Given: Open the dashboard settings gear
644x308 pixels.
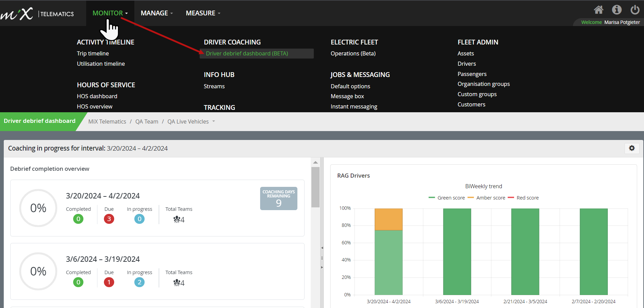Looking at the screenshot, I should 632,148.
